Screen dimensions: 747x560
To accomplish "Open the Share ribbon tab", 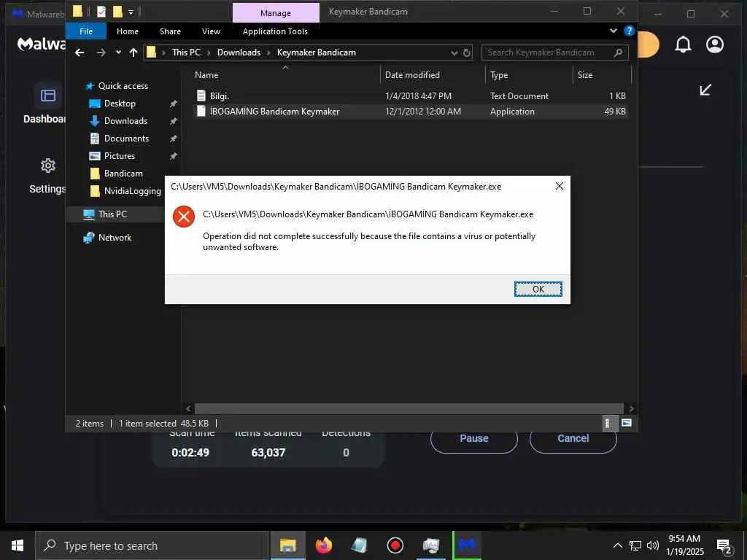I will tap(170, 31).
